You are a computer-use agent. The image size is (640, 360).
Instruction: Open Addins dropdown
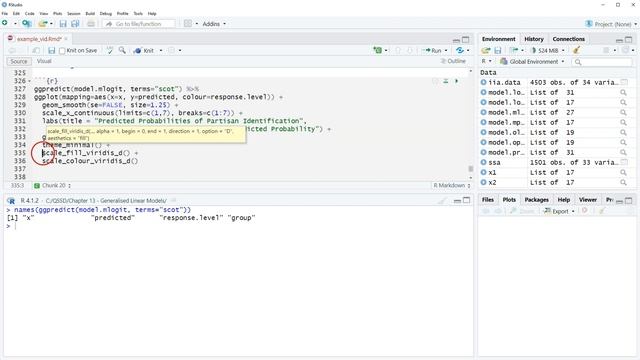point(214,24)
